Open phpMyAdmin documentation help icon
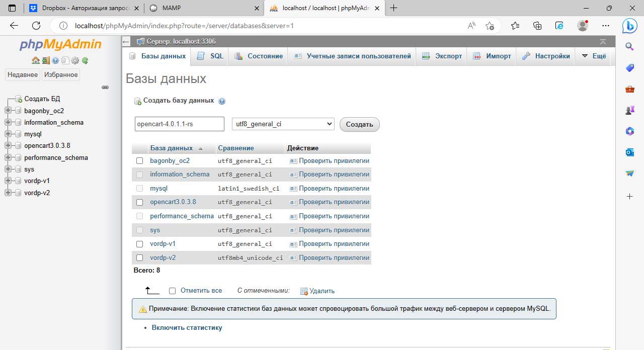Viewport: 644px width, 350px height. tap(55, 60)
